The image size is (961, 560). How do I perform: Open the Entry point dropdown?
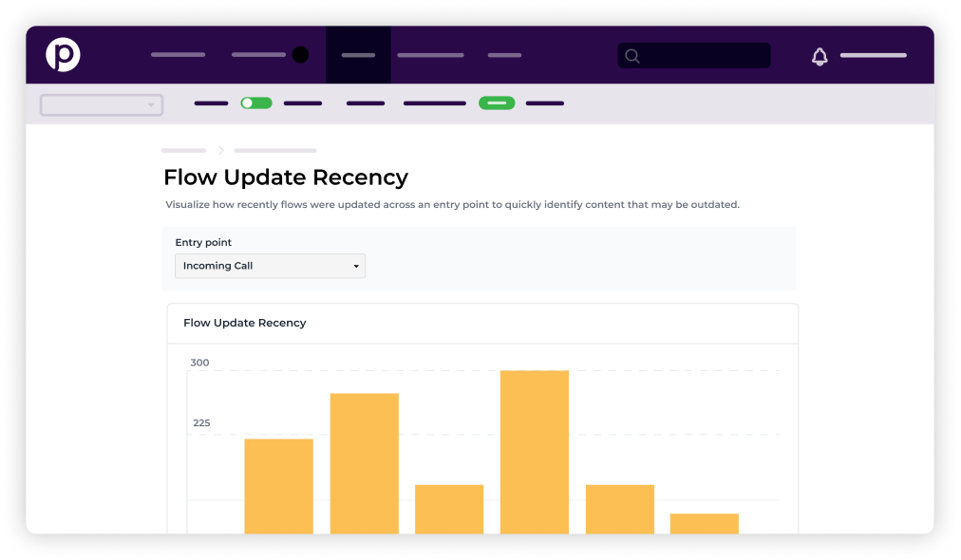point(270,266)
